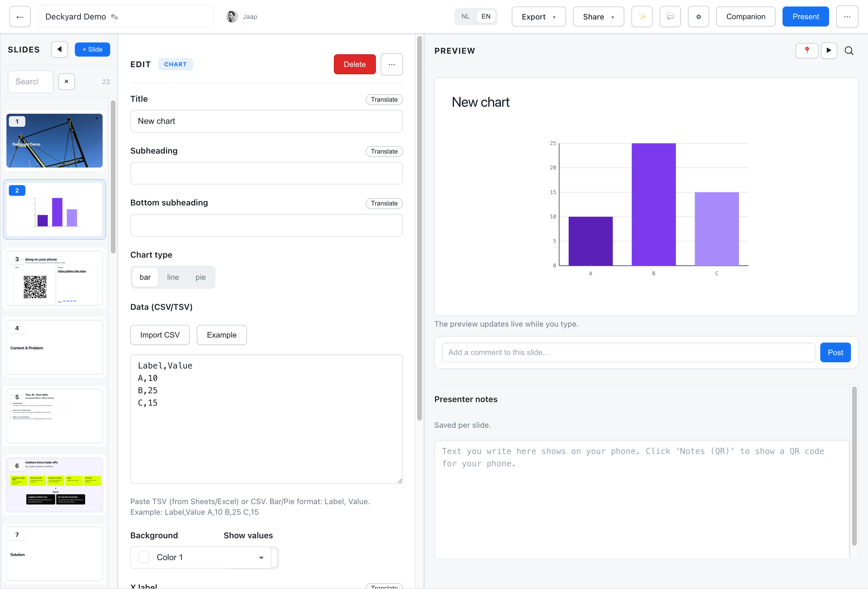Click the comment input field
The height and width of the screenshot is (589, 868).
(x=628, y=353)
